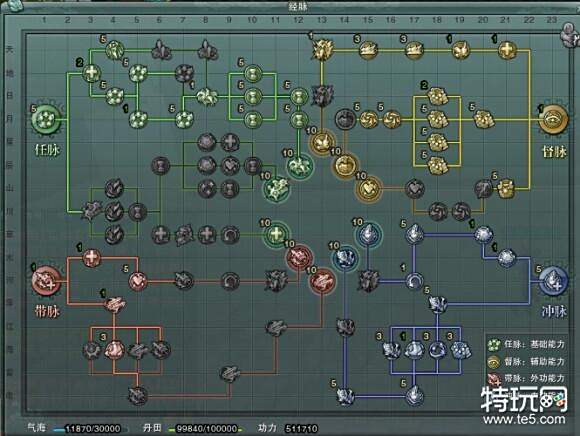Click the legend entry 带脉:外功能力
This screenshot has height=436, width=580.
526,378
